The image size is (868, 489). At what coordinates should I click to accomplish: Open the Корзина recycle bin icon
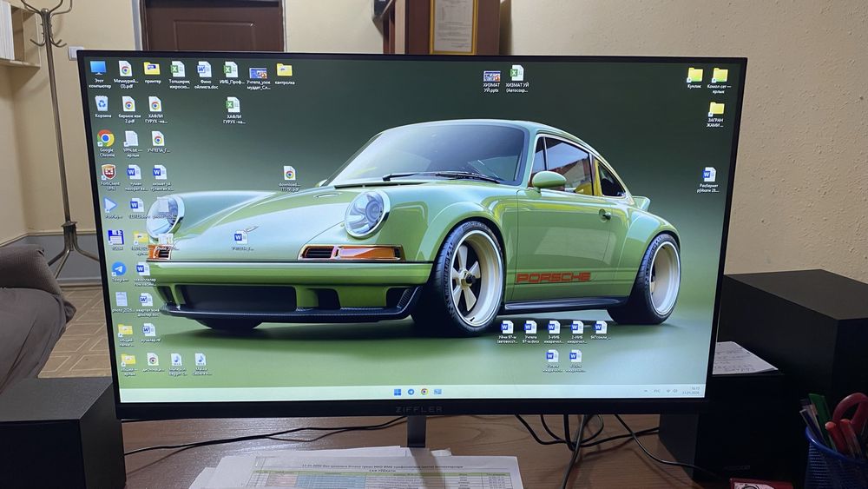(x=102, y=108)
